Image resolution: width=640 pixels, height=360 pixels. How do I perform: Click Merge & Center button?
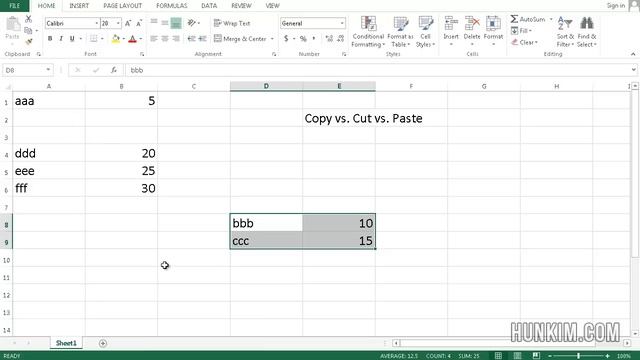[x=240, y=39]
